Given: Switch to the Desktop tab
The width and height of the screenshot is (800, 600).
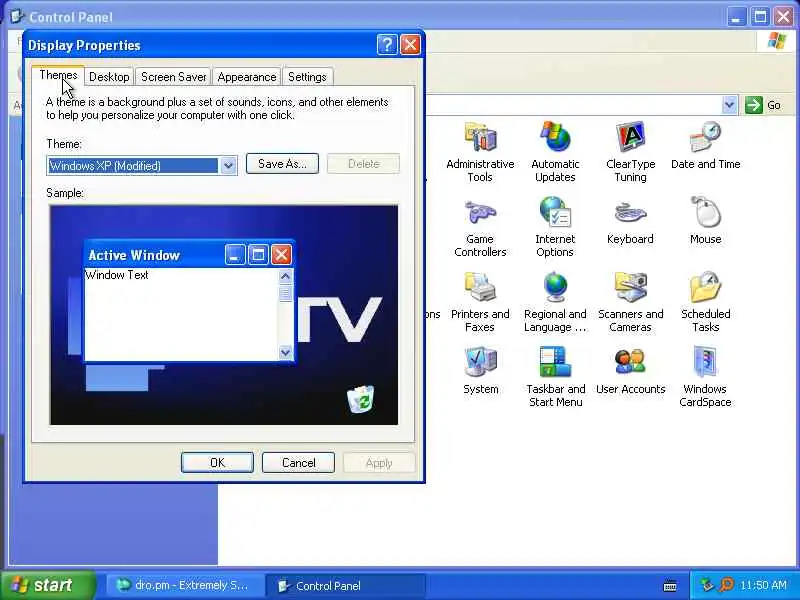Looking at the screenshot, I should point(109,77).
